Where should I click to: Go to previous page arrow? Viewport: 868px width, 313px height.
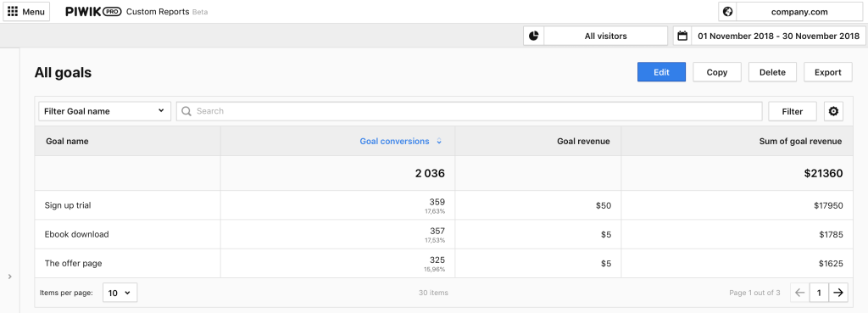click(800, 293)
